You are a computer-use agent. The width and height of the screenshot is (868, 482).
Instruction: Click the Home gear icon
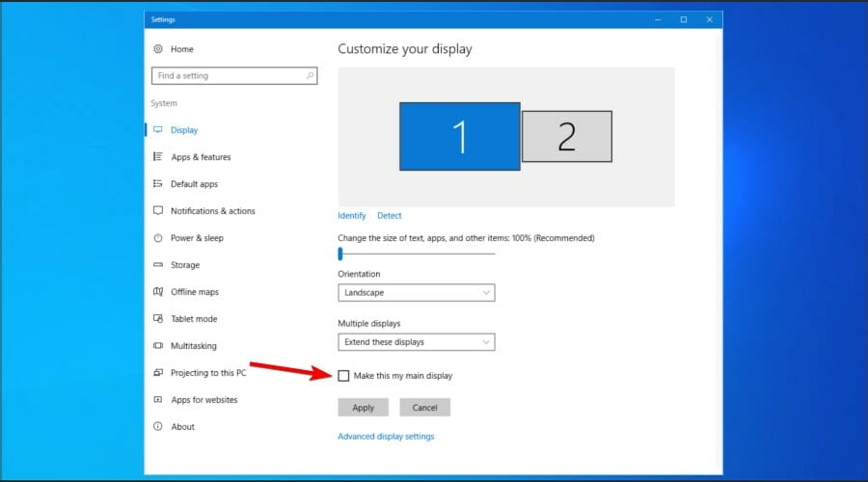click(158, 49)
